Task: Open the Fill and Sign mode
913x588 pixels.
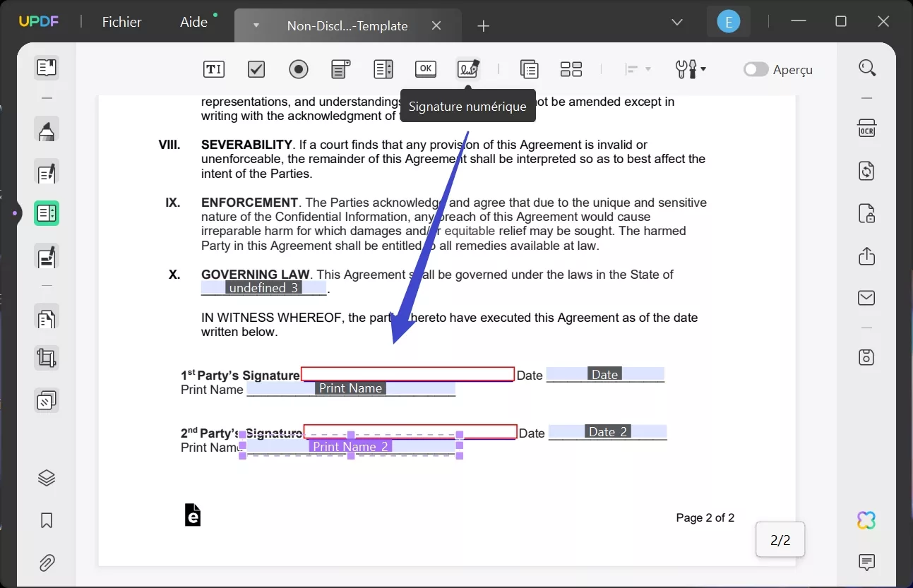Action: click(47, 257)
